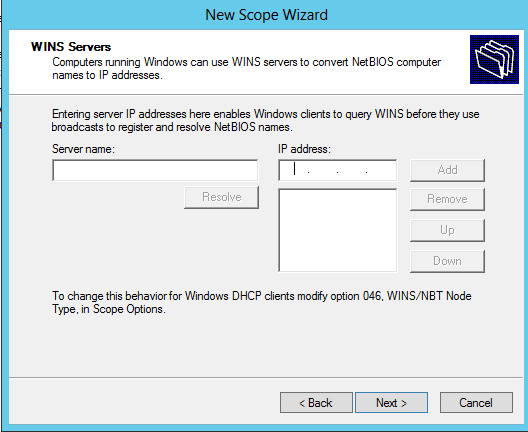Click the WINS Servers heading
This screenshot has width=528, height=432.
(x=71, y=47)
